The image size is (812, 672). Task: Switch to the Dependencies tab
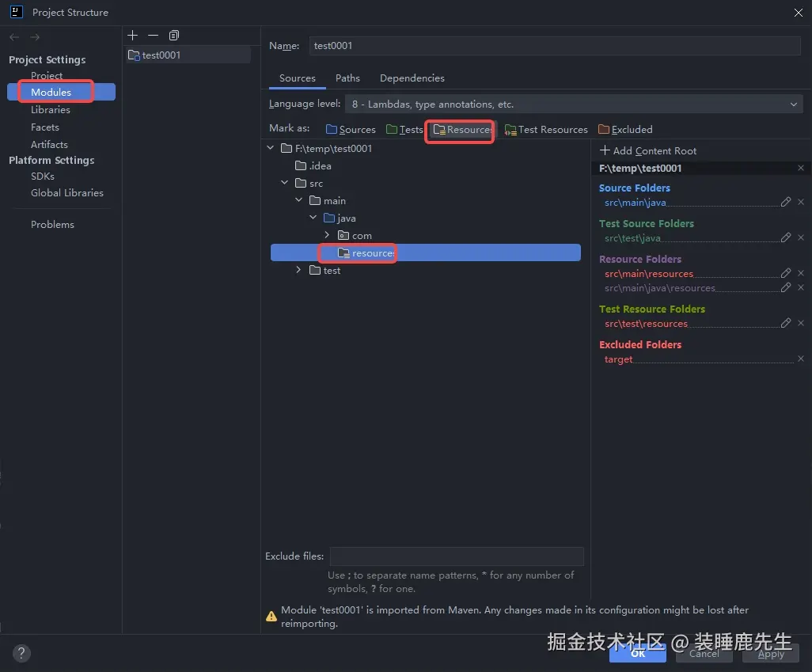(412, 78)
